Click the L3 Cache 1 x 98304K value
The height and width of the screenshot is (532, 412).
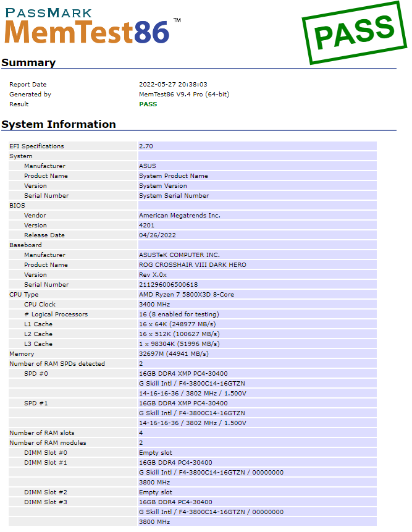(x=179, y=344)
